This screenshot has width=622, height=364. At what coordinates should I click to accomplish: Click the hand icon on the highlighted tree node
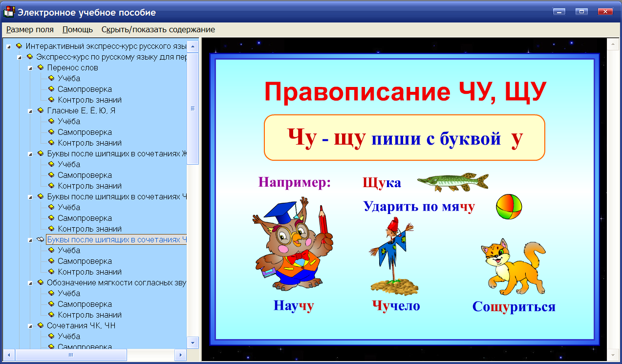coord(41,239)
